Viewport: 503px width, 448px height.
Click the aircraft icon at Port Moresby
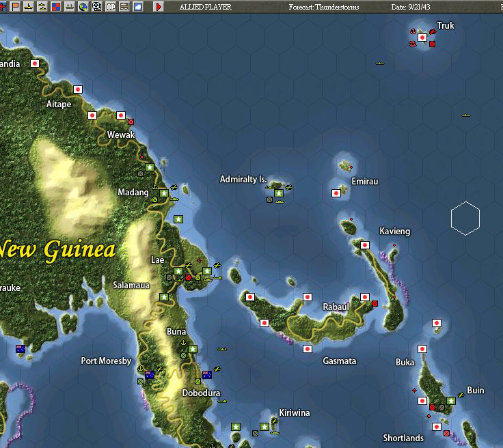[x=159, y=369]
